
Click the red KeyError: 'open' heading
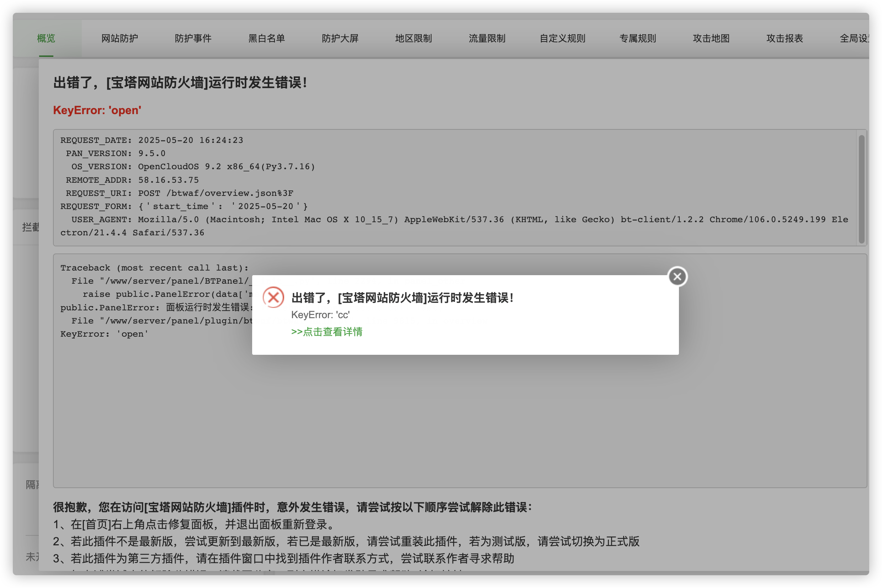pyautogui.click(x=97, y=110)
